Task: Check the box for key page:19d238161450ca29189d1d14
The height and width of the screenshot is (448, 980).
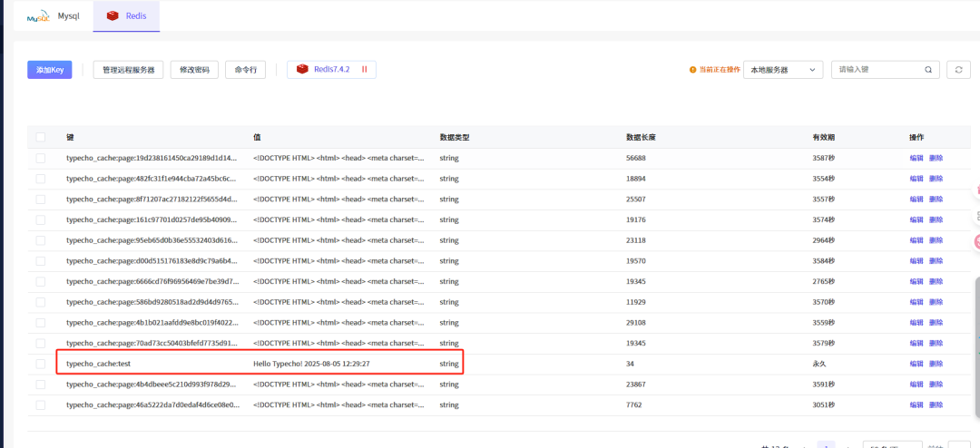Action: coord(41,158)
